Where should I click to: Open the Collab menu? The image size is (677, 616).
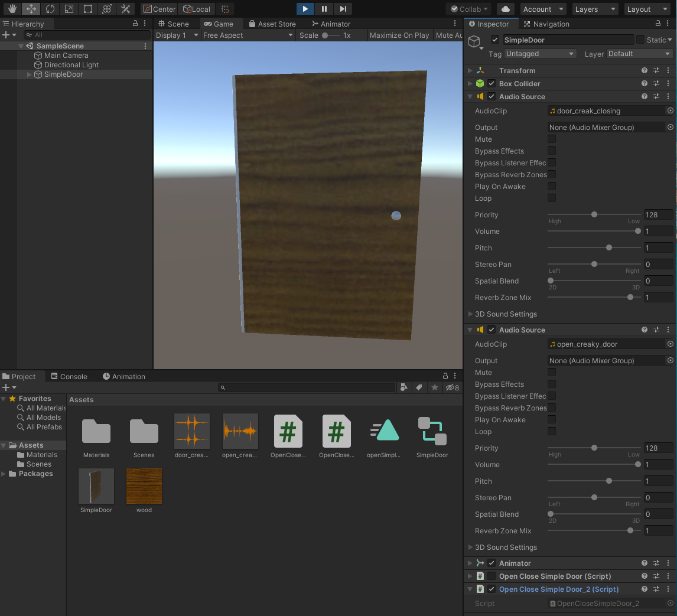[469, 9]
